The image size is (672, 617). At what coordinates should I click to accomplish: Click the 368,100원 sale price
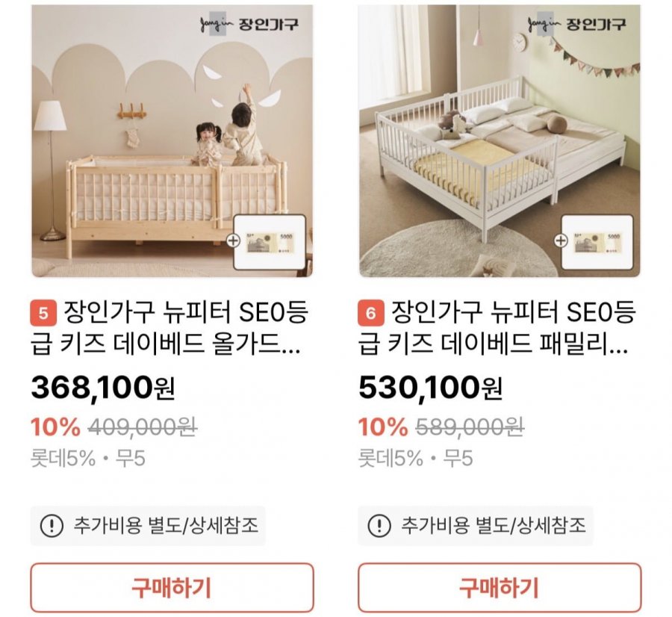[102, 388]
